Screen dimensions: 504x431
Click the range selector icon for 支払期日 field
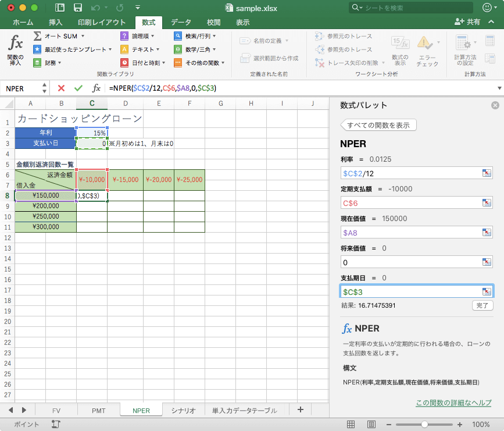pos(487,292)
